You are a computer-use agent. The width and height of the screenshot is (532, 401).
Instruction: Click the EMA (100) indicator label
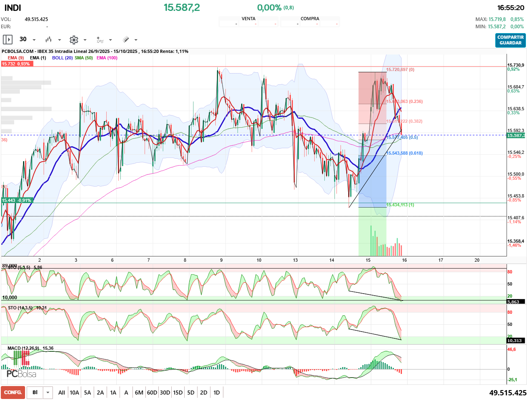coord(107,58)
